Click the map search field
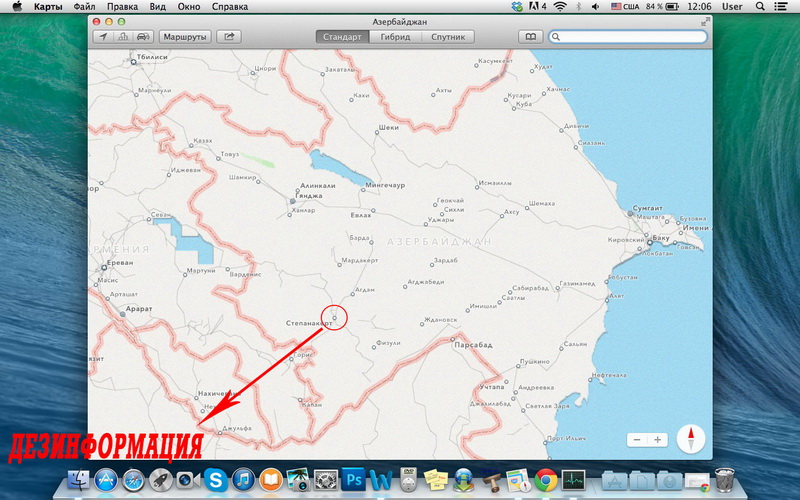 pos(628,37)
